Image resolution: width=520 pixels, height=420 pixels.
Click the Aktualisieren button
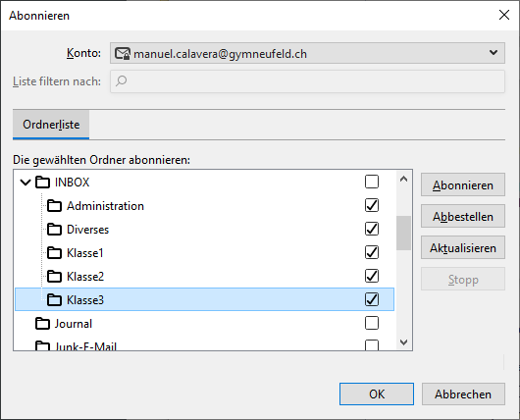tap(463, 248)
